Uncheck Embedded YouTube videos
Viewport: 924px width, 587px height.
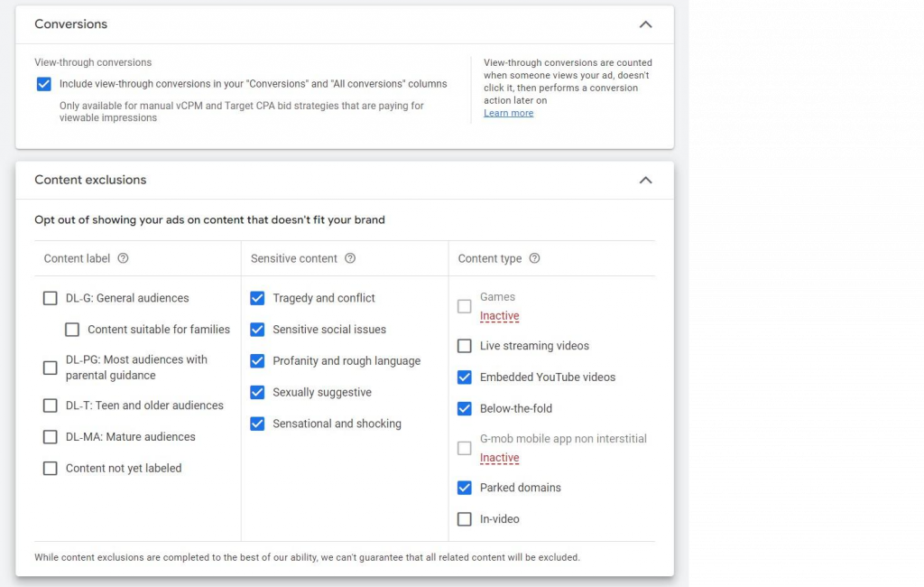[x=465, y=377]
